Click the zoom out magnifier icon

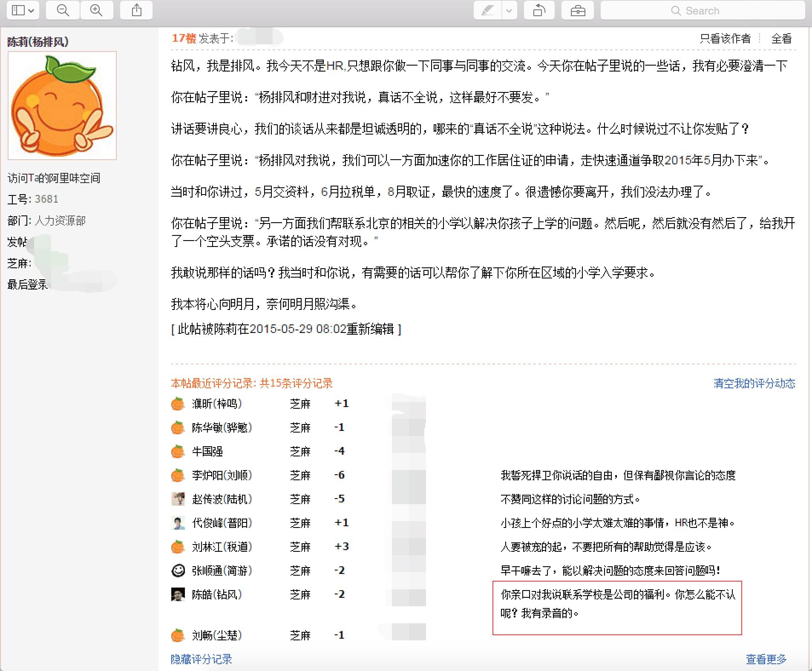(63, 10)
